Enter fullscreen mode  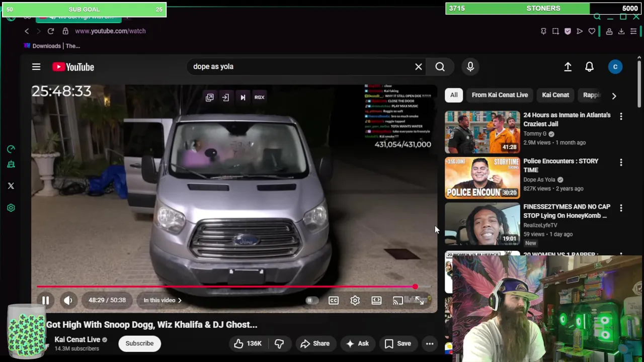click(x=420, y=300)
